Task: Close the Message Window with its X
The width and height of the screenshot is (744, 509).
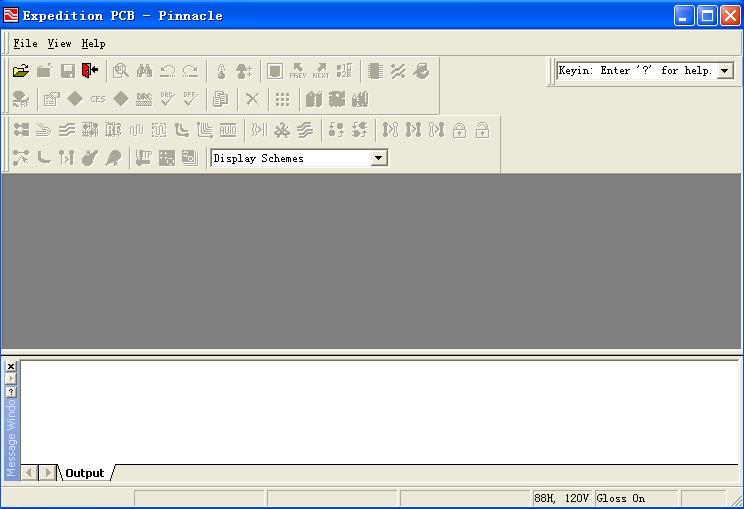Action: pyautogui.click(x=11, y=366)
